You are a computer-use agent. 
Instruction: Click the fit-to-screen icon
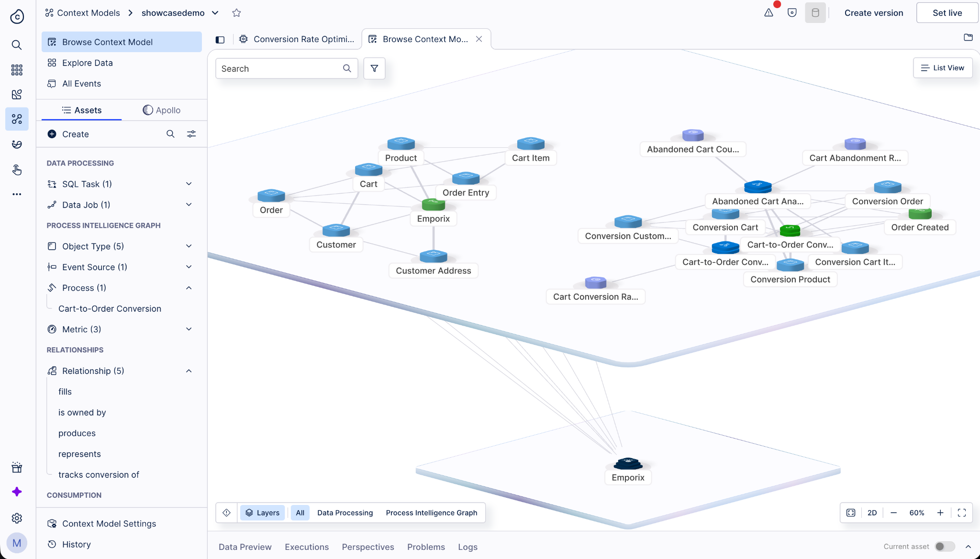851,513
